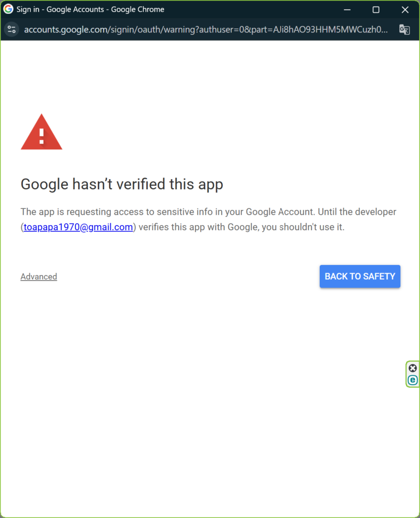Screen dimensions: 420x518
Task: Click 'verifies this app with Google' text
Action: [198, 228]
